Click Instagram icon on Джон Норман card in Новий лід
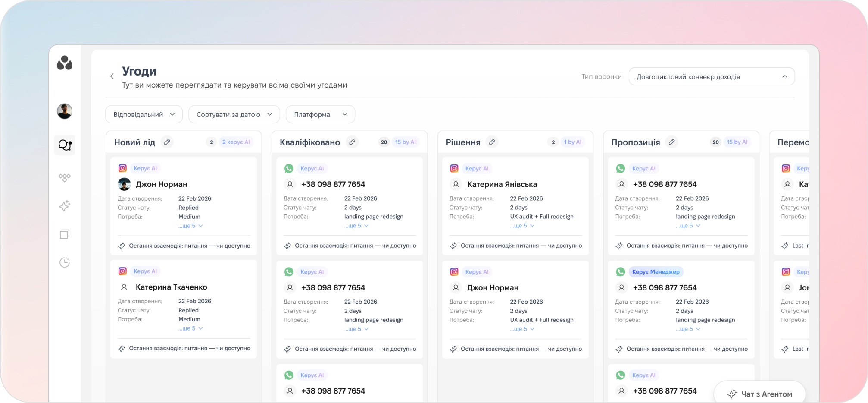The height and width of the screenshot is (403, 868). click(x=123, y=168)
